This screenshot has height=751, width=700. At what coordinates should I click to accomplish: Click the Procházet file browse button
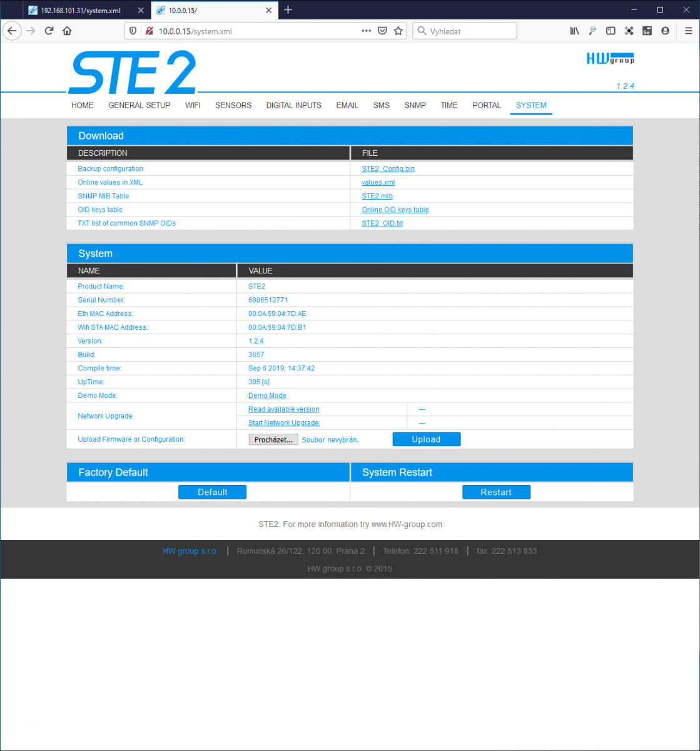tap(273, 440)
